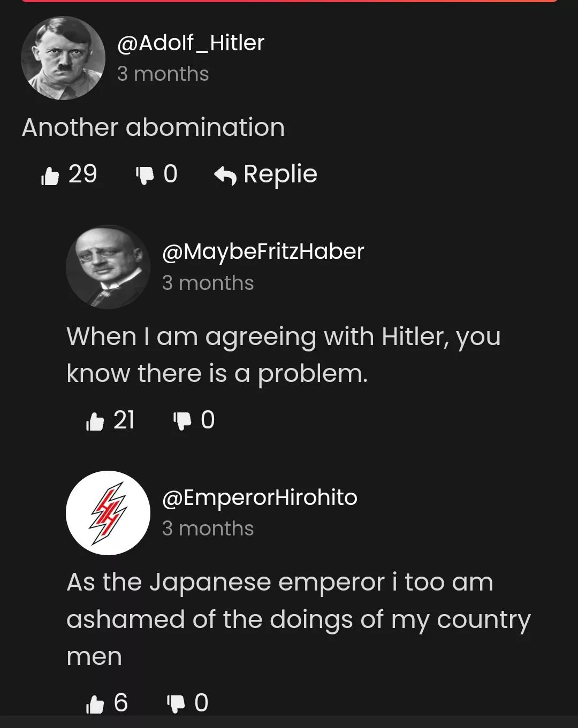Open @EmperorHirohito's lightning bolt profile avatar
The height and width of the screenshot is (728, 578).
pos(109,512)
